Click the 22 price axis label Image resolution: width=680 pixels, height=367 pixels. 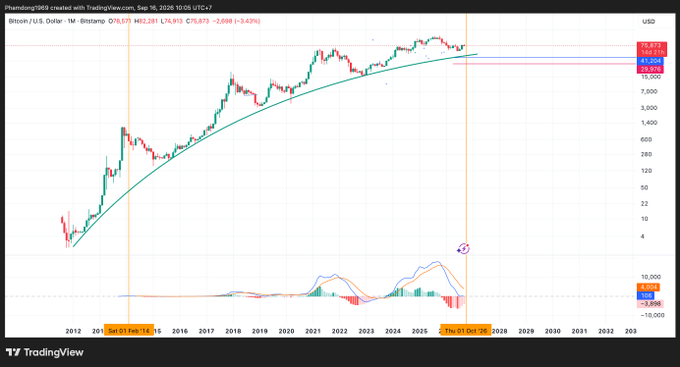point(644,203)
